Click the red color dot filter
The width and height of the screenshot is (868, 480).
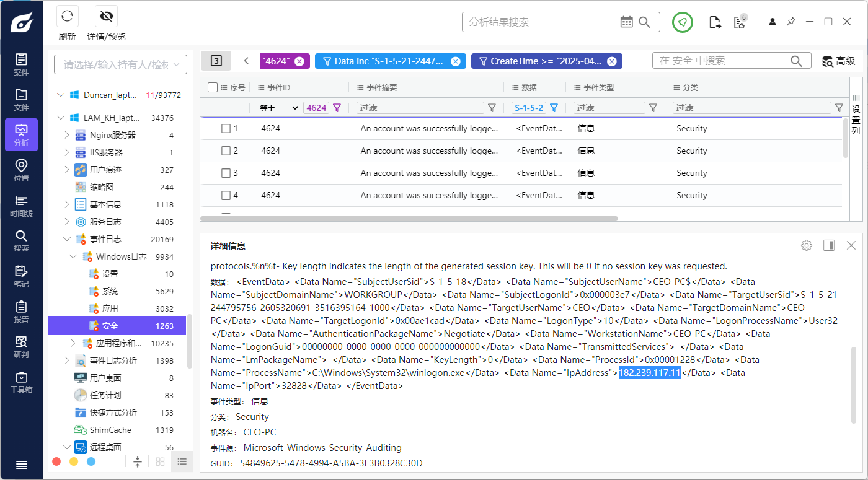56,461
